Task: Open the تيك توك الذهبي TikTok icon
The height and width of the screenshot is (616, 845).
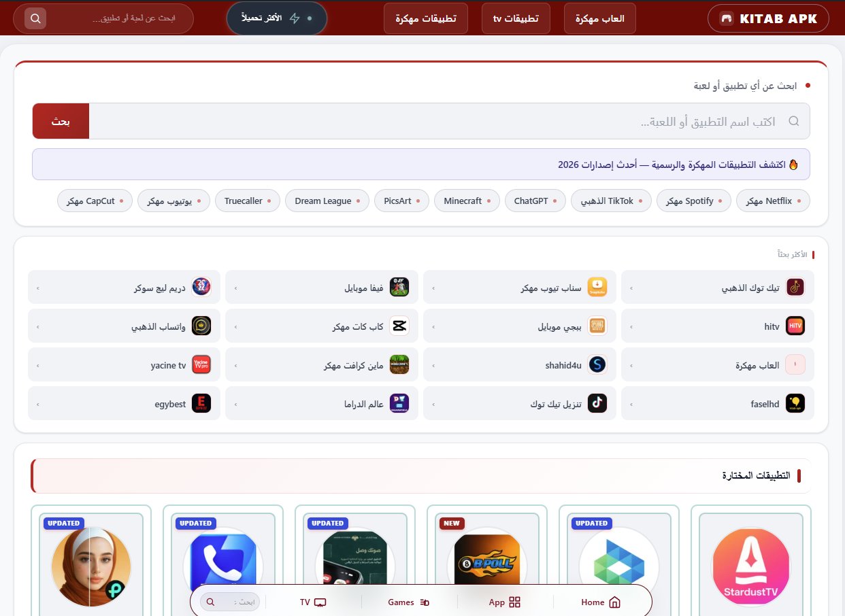Action: pos(795,286)
